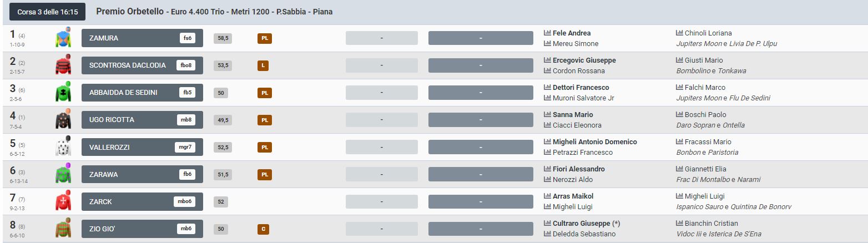Click the white dotted silk of Vallerozzi
Screen dimensions: 868x243
[x=63, y=147]
